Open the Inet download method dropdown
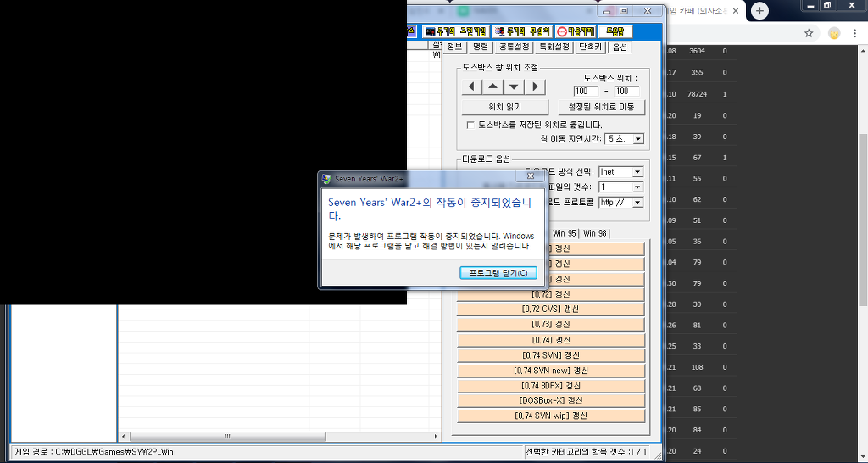Image resolution: width=868 pixels, height=463 pixels. coord(637,172)
